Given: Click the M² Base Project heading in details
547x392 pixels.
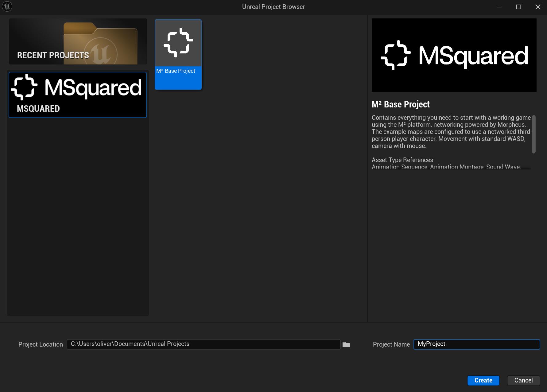Looking at the screenshot, I should [x=400, y=104].
